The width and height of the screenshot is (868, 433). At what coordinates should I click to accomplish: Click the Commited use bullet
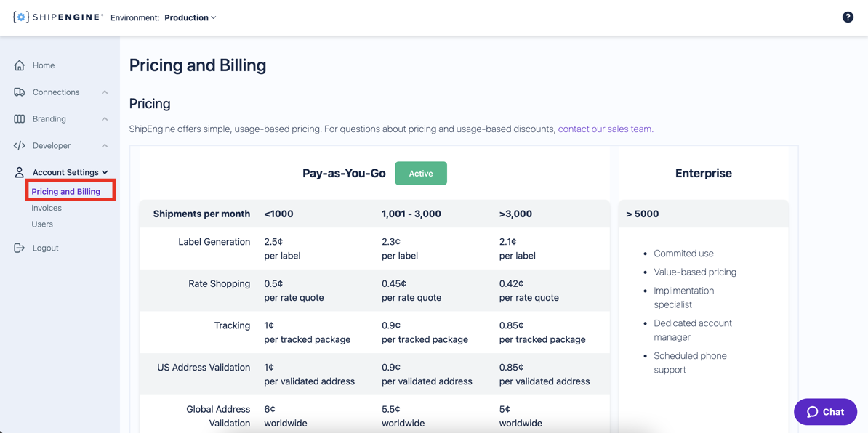(683, 254)
